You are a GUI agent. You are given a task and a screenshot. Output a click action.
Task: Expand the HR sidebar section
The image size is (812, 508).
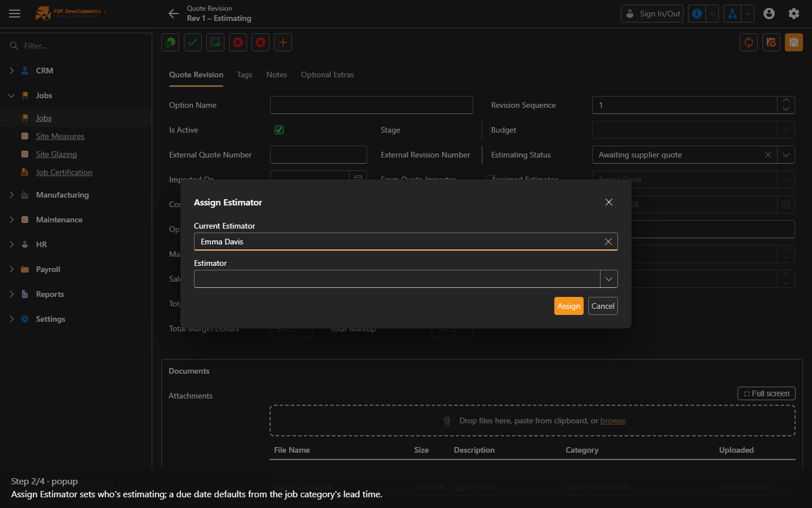[x=11, y=244]
